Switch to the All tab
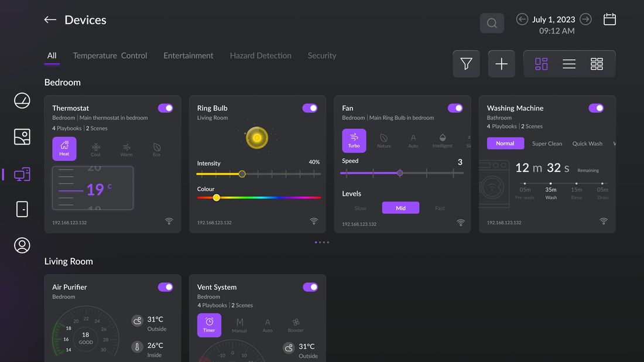The height and width of the screenshot is (362, 644). click(52, 56)
